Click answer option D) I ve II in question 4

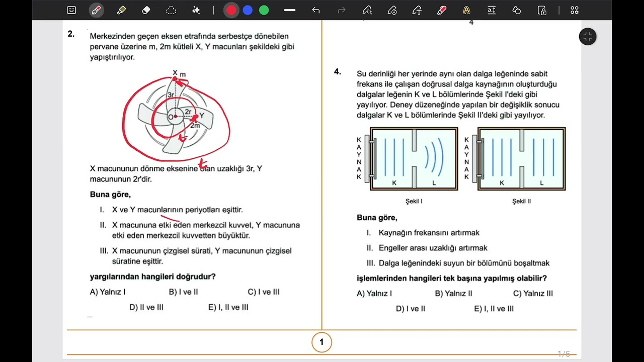[x=411, y=309]
